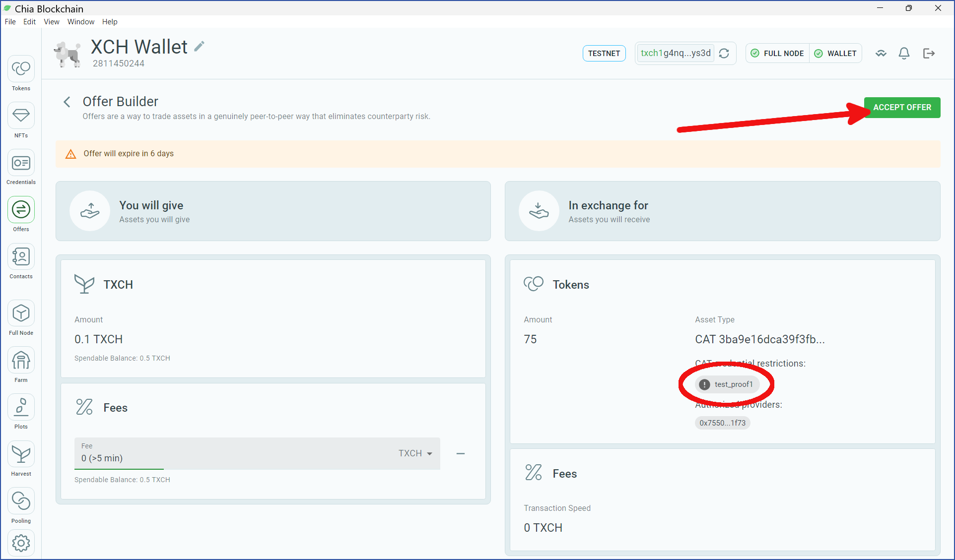
Task: Go back from Offer Builder
Action: tap(67, 102)
